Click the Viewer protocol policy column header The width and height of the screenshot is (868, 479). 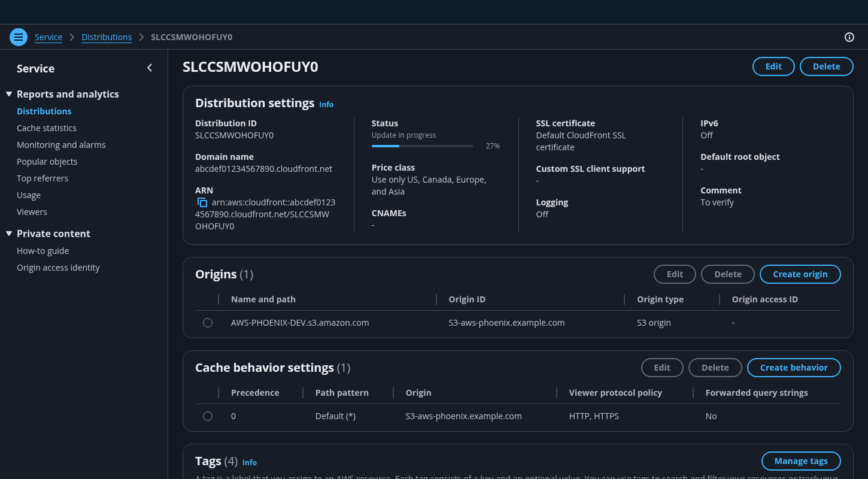pyautogui.click(x=615, y=393)
